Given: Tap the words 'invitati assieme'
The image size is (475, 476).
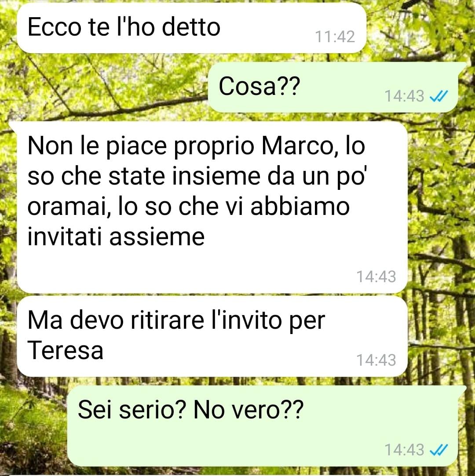Looking at the screenshot, I should pyautogui.click(x=116, y=237).
